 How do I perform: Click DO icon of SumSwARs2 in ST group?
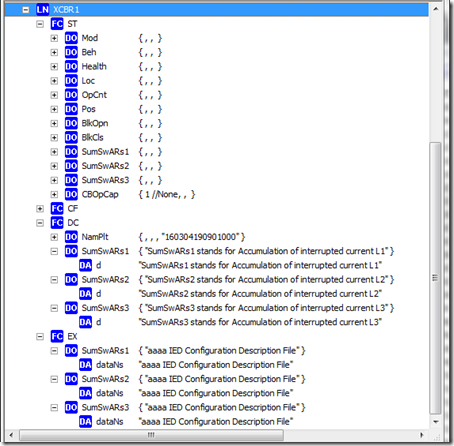71,166
